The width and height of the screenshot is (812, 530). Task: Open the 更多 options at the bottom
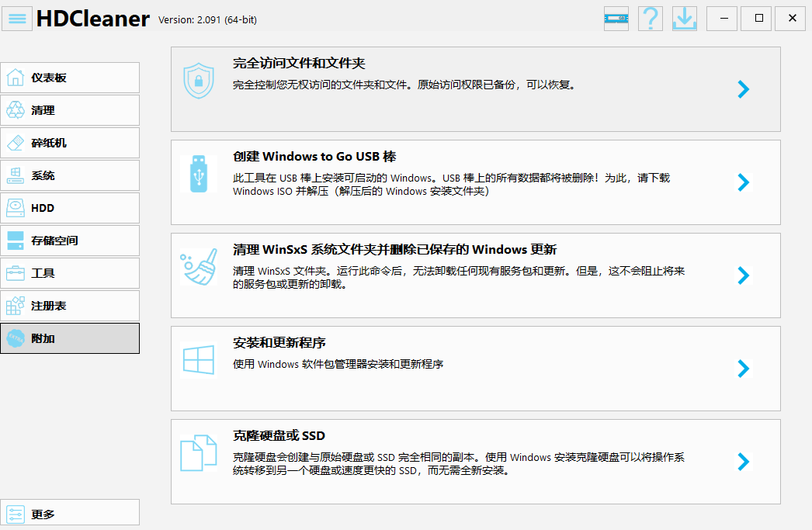(70, 512)
